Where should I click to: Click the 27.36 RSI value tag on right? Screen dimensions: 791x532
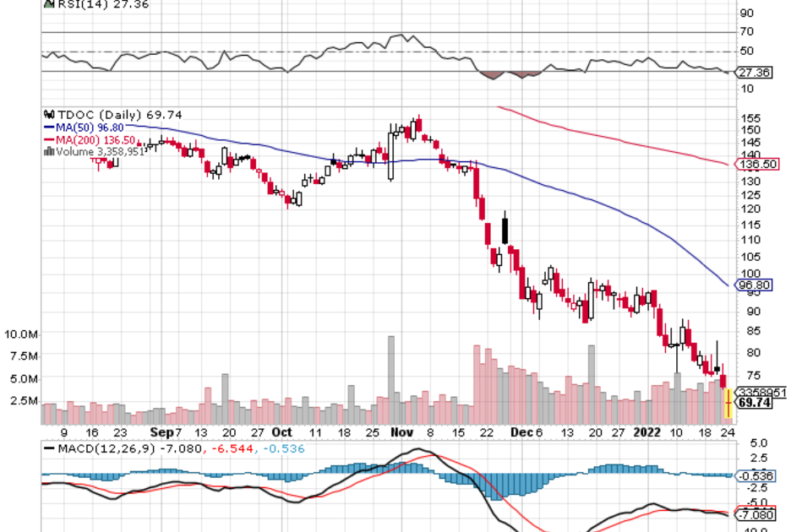click(755, 73)
